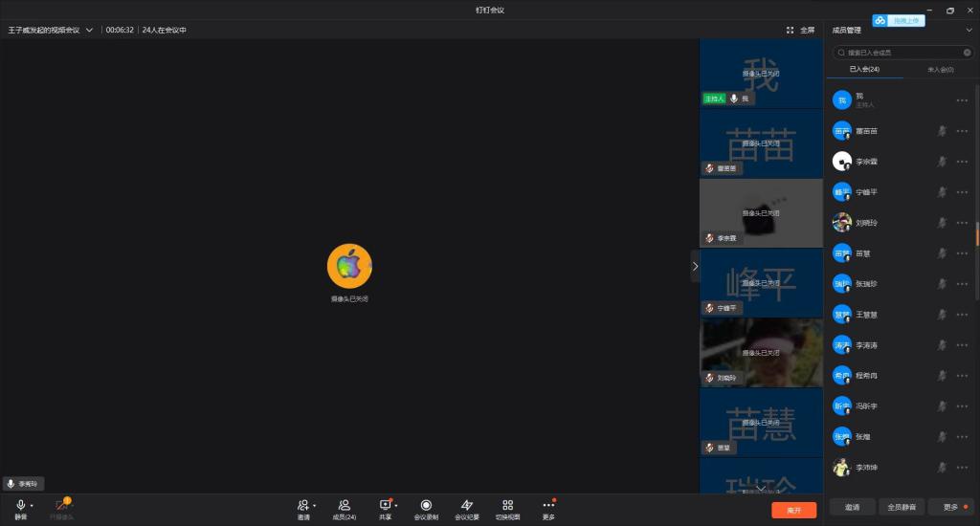This screenshot has height=526, width=980.
Task: Select the 峰平 video tile
Action: [761, 283]
